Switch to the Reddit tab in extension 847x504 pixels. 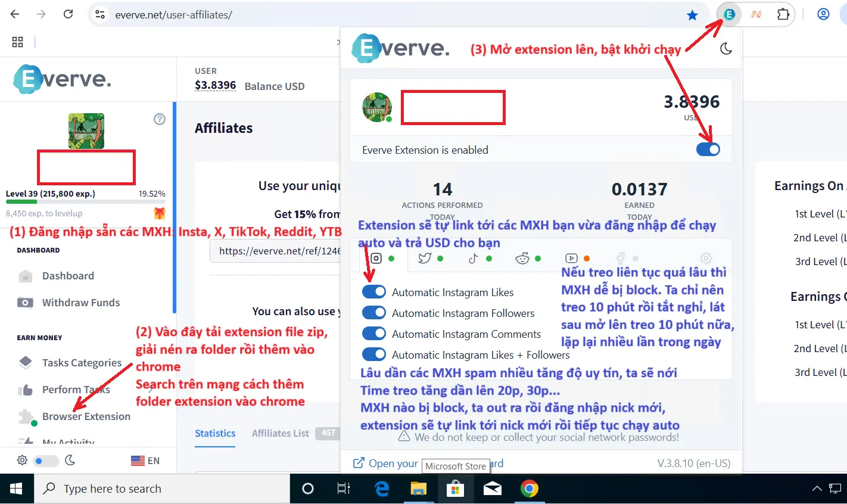pyautogui.click(x=522, y=259)
